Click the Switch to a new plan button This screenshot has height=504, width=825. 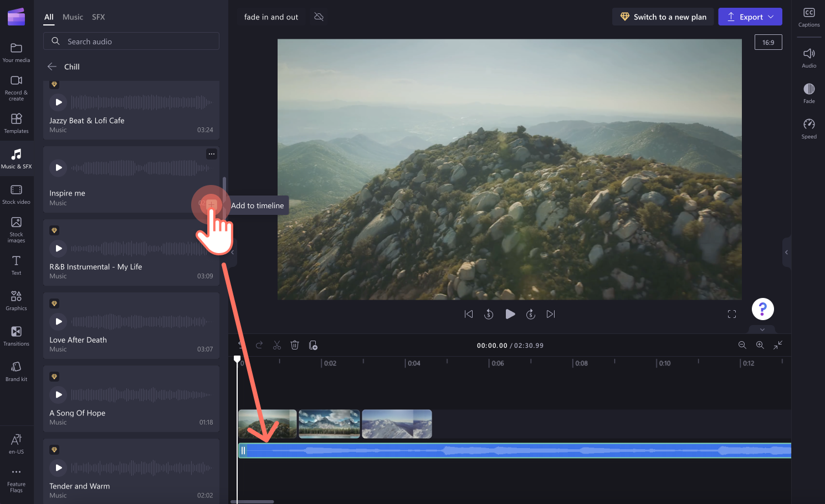663,17
